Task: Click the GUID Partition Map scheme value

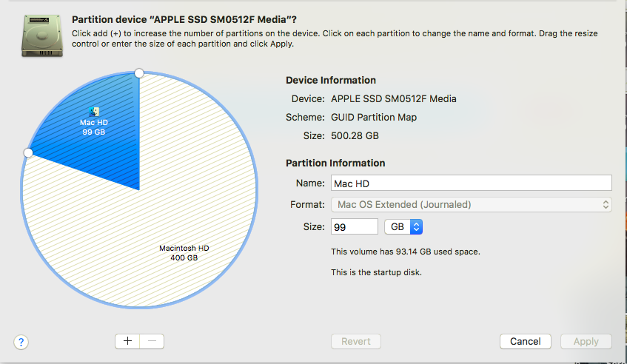Action: [x=374, y=117]
